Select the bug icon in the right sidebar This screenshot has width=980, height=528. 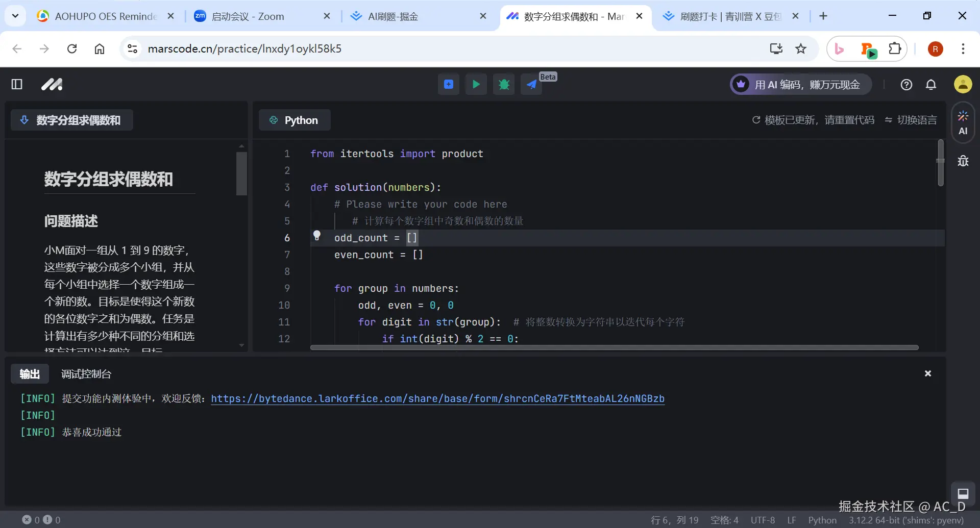point(963,161)
